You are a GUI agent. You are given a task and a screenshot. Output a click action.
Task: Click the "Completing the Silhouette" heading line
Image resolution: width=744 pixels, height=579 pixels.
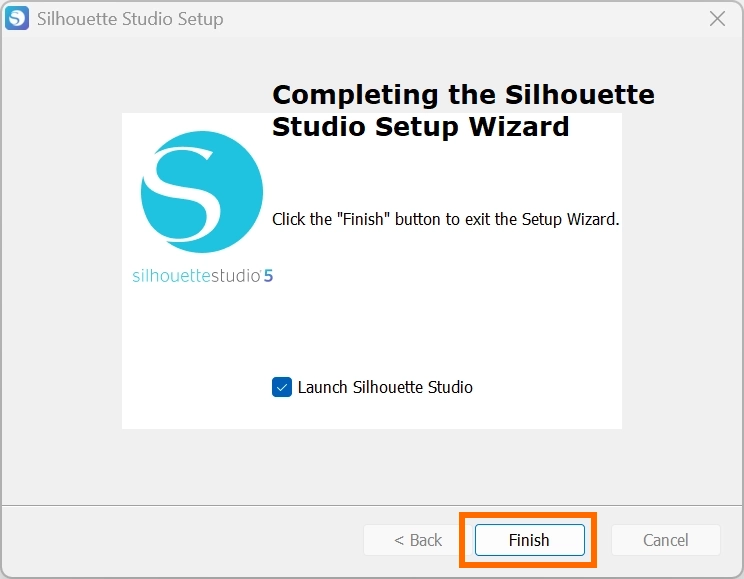(463, 95)
